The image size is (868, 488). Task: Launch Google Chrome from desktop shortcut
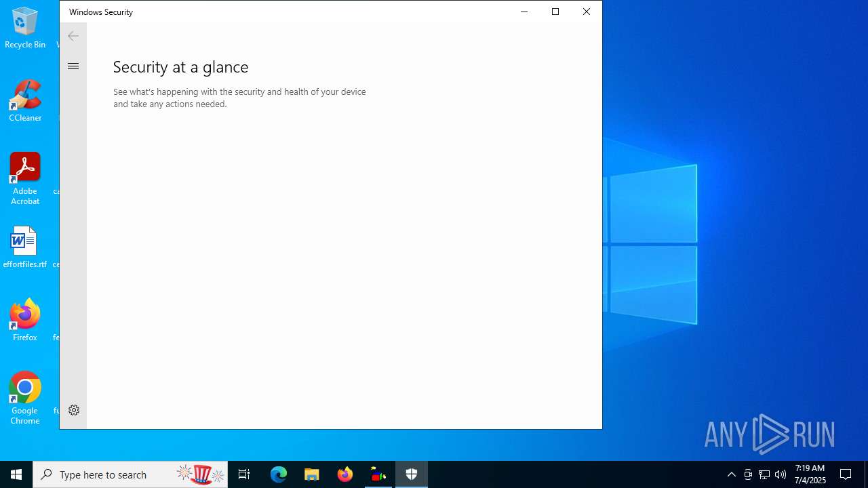point(25,399)
